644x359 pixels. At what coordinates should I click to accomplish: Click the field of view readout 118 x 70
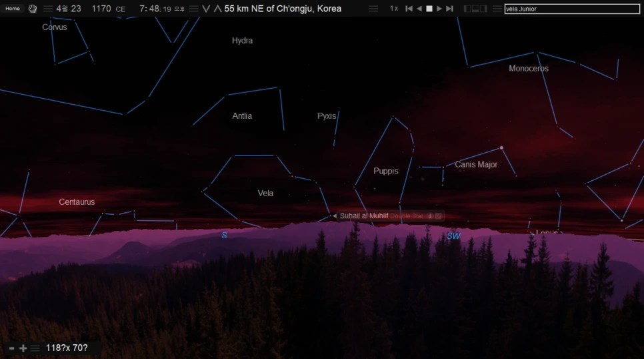click(x=67, y=348)
